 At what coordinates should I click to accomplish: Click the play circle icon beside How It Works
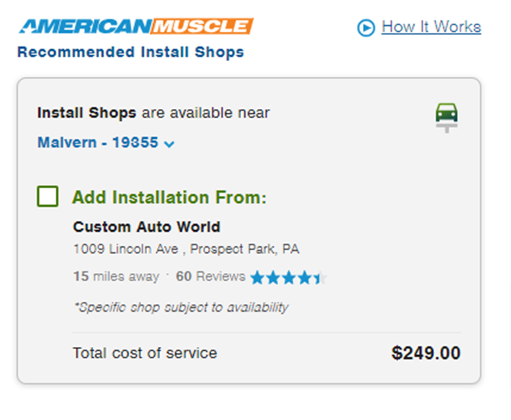pyautogui.click(x=366, y=28)
